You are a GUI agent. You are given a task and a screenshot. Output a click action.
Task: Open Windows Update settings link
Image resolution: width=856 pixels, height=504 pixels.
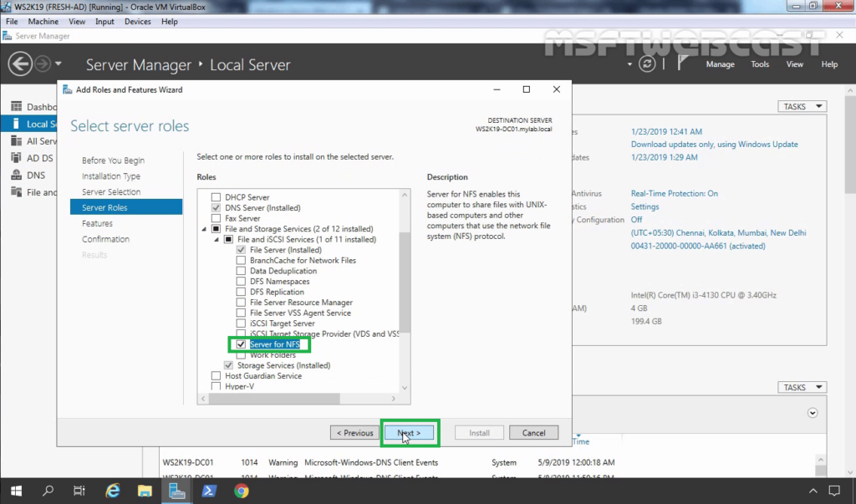pos(715,144)
